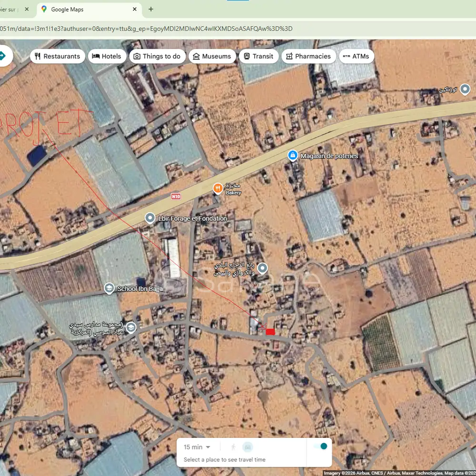
Task: Close the Google Maps tab
Action: tap(135, 9)
